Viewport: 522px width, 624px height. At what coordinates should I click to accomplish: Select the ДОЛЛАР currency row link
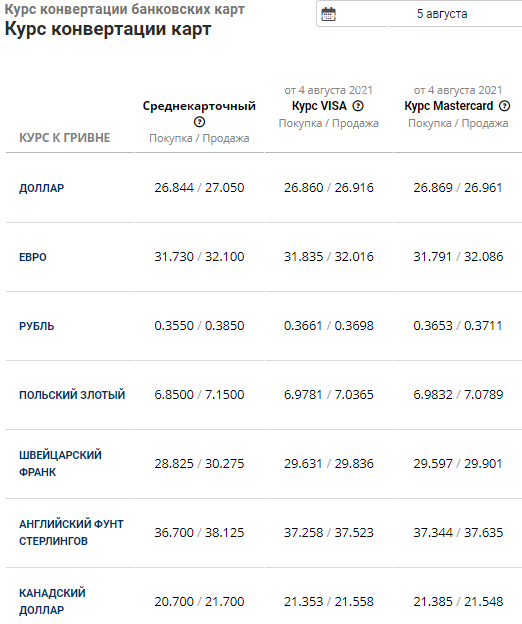[x=41, y=188]
